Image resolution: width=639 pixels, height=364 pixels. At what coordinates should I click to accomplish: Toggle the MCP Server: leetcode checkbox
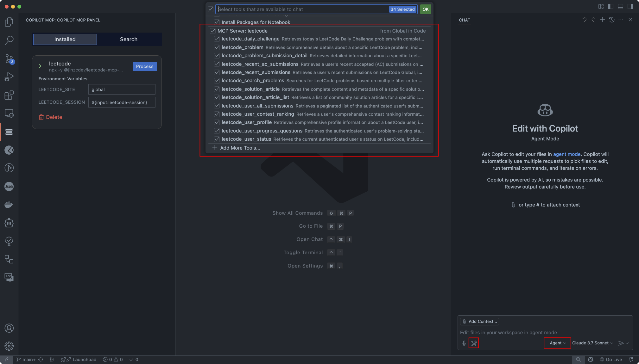coord(213,31)
